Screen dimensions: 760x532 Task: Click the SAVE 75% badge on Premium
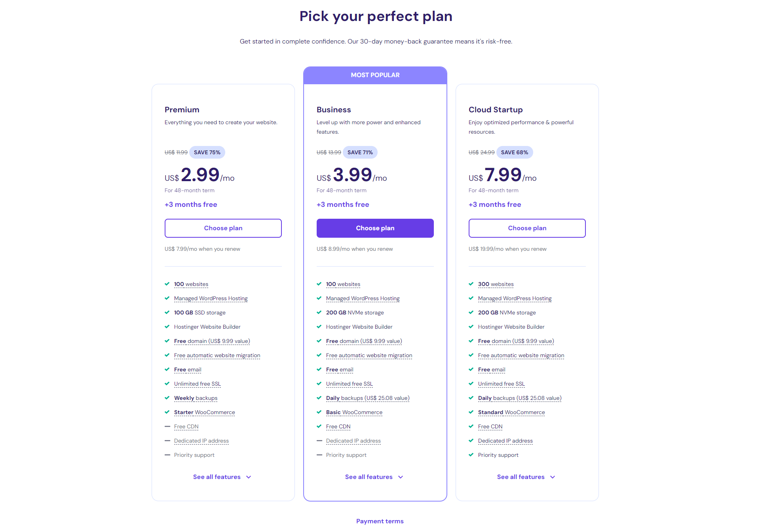pyautogui.click(x=207, y=152)
